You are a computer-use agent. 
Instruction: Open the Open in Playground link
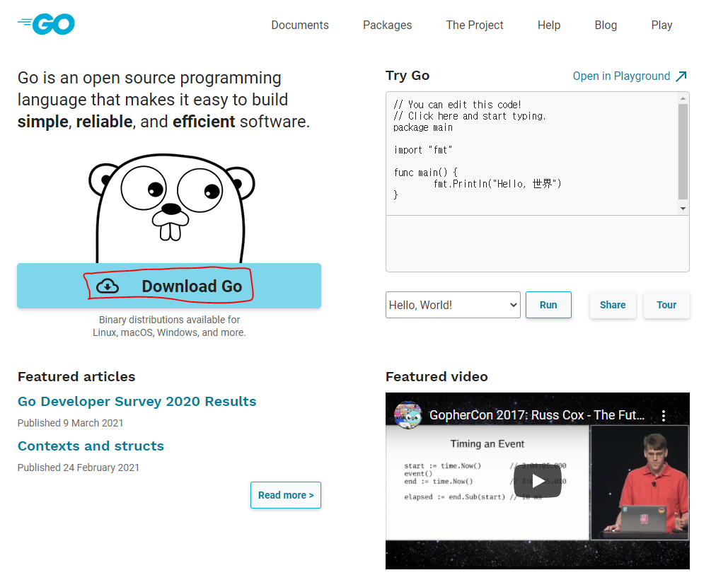[621, 76]
